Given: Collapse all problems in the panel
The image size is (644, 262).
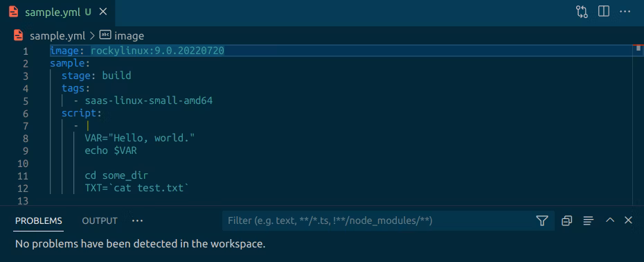Looking at the screenshot, I should click(566, 221).
